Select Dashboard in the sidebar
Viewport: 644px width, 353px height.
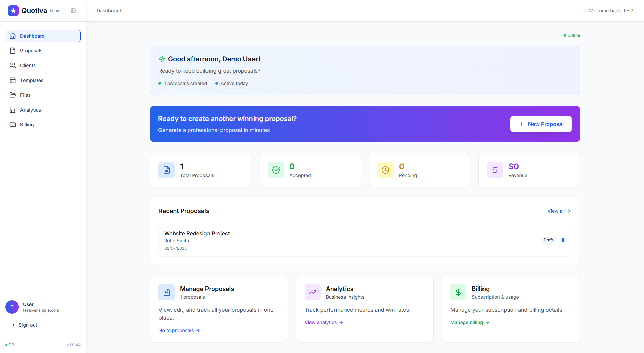point(32,36)
